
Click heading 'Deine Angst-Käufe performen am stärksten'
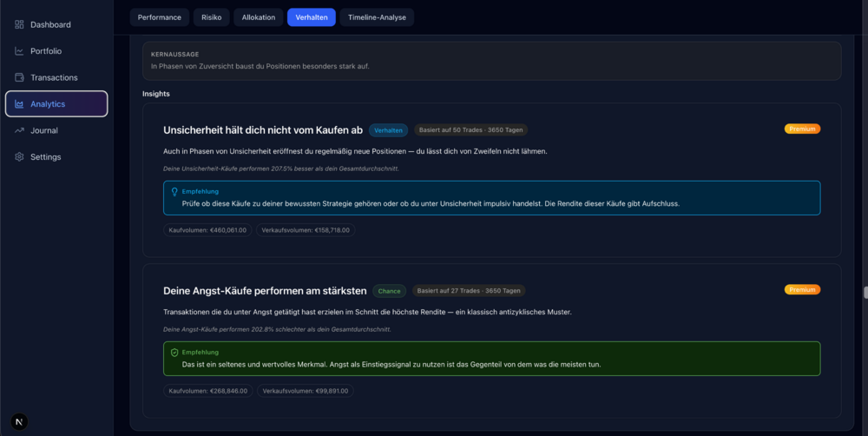(265, 291)
